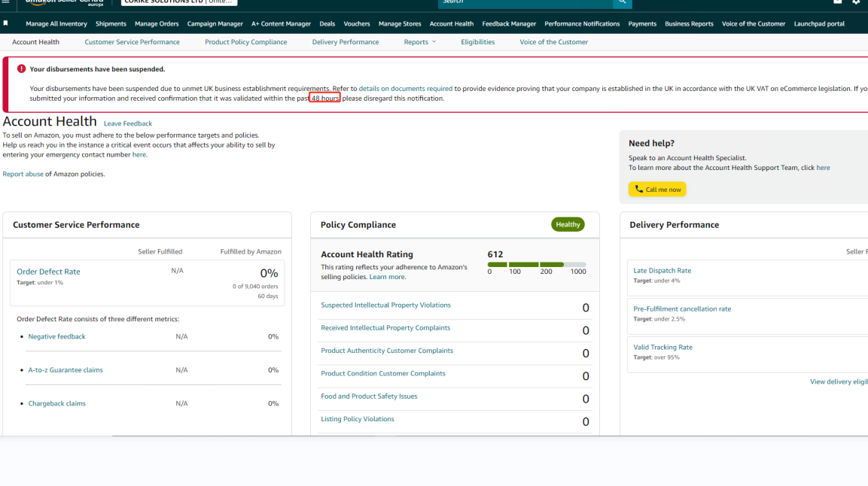This screenshot has width=868, height=486.
Task: Click the Leave Feedback link
Action: [128, 123]
